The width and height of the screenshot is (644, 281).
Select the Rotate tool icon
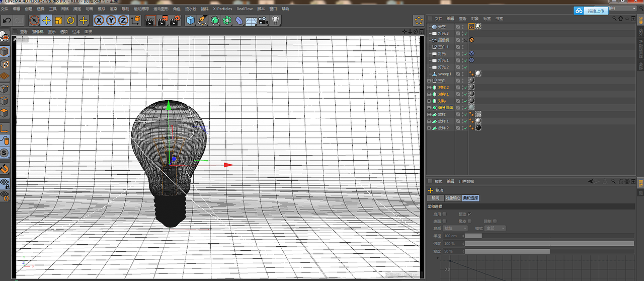coord(71,20)
